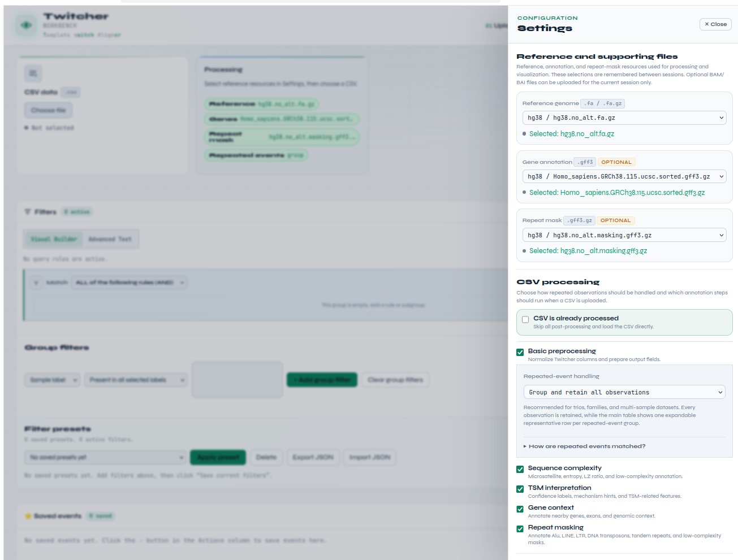Turn off the Gene context checkbox
The width and height of the screenshot is (738, 560).
click(x=520, y=509)
